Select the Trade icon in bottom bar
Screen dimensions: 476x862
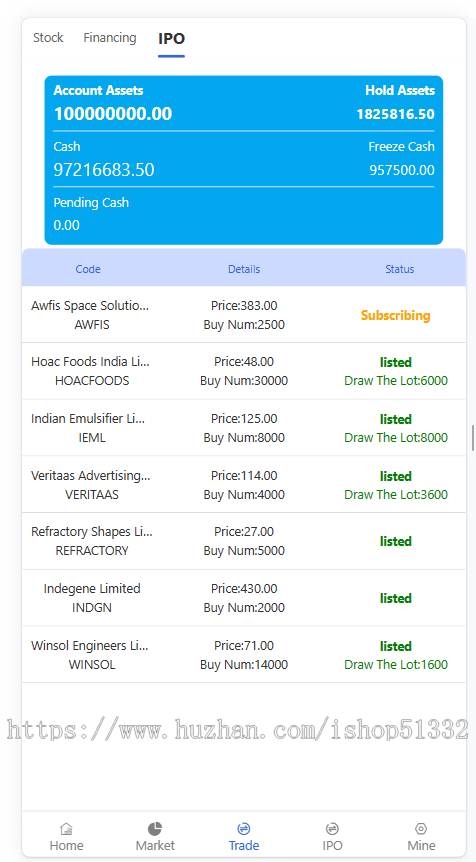(x=243, y=828)
